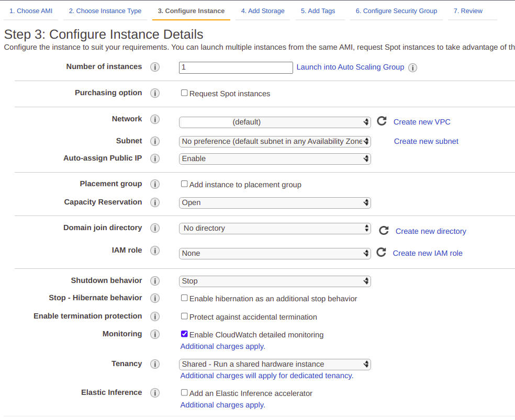Click the info icon beside Number of instances
This screenshot has height=420, width=515.
point(155,67)
